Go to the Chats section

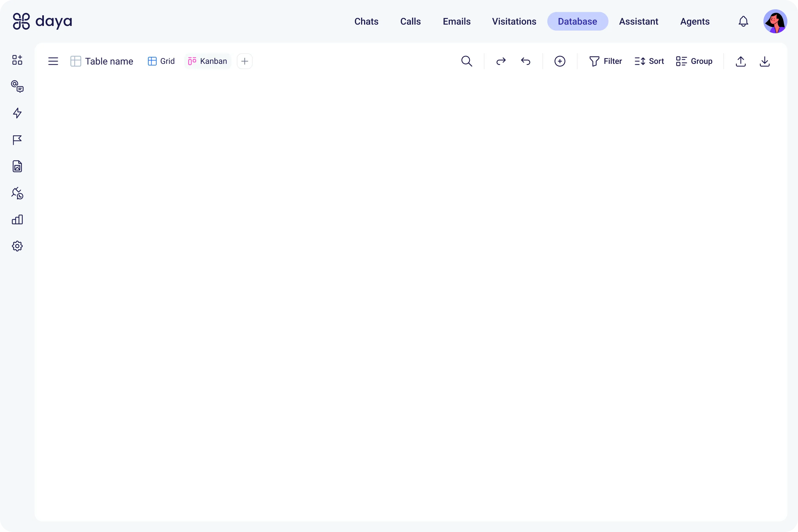[x=366, y=21]
